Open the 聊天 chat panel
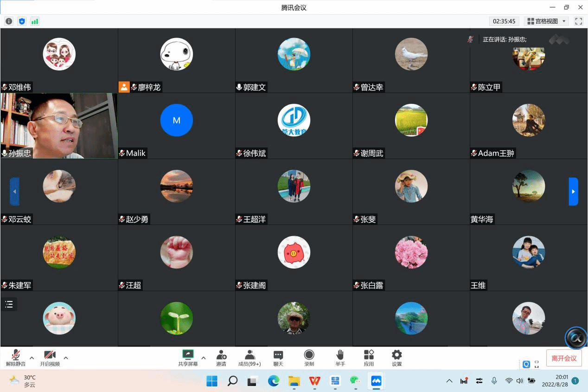Screen dimensions: 588x392 [278, 358]
